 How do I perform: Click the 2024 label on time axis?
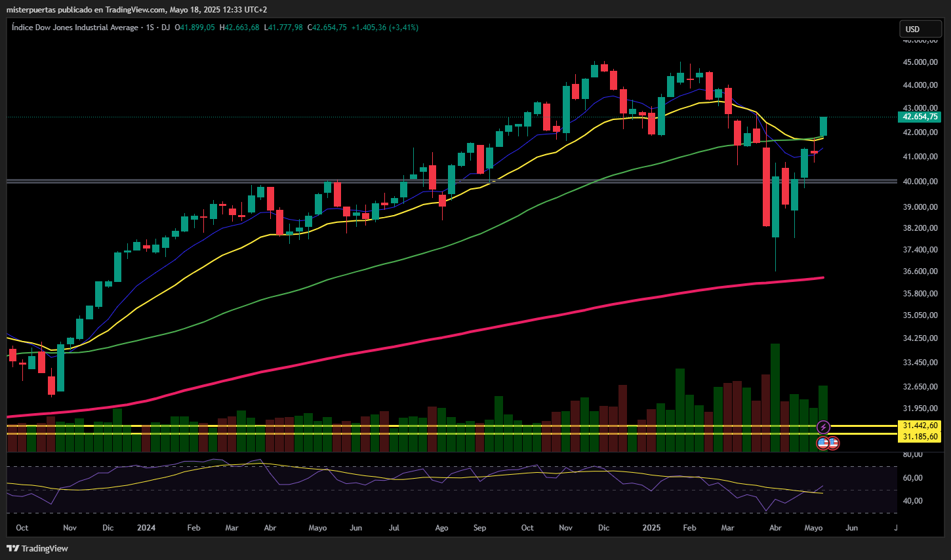tap(146, 528)
